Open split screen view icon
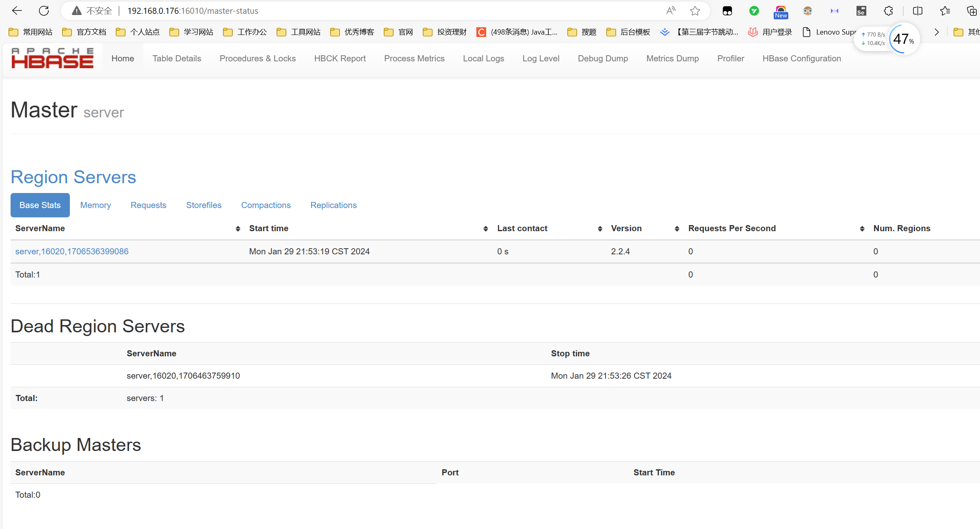980x529 pixels. coord(918,11)
